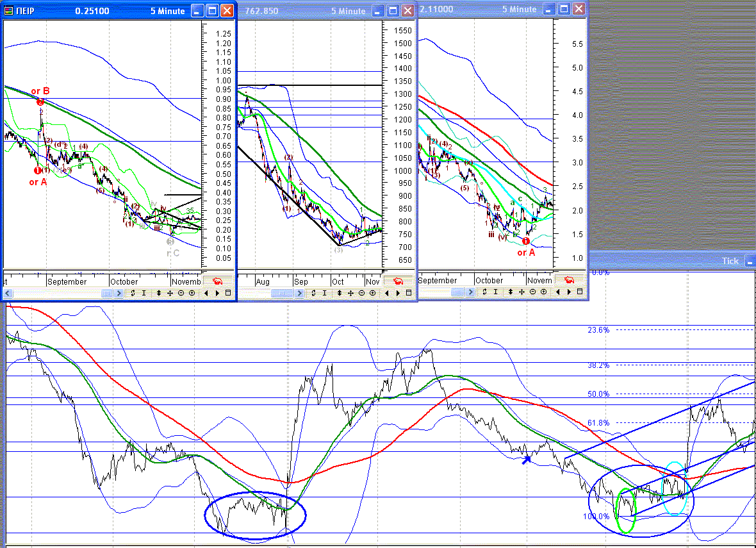Click the refresh arrows icon in the ΠΕΙΡ chart toolbar
The image size is (756, 548).
[x=133, y=293]
